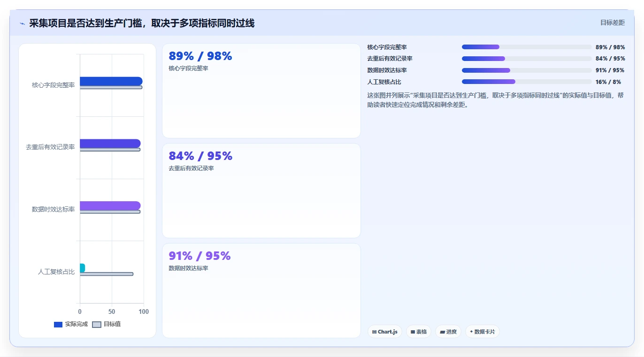Click the 表格 chip
Image resolution: width=644 pixels, height=357 pixels.
pyautogui.click(x=419, y=332)
